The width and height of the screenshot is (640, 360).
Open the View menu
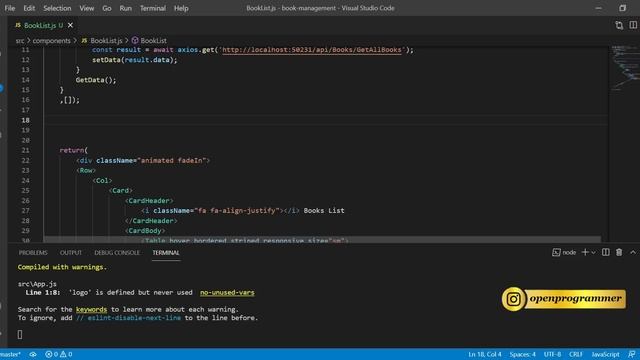pyautogui.click(x=87, y=8)
